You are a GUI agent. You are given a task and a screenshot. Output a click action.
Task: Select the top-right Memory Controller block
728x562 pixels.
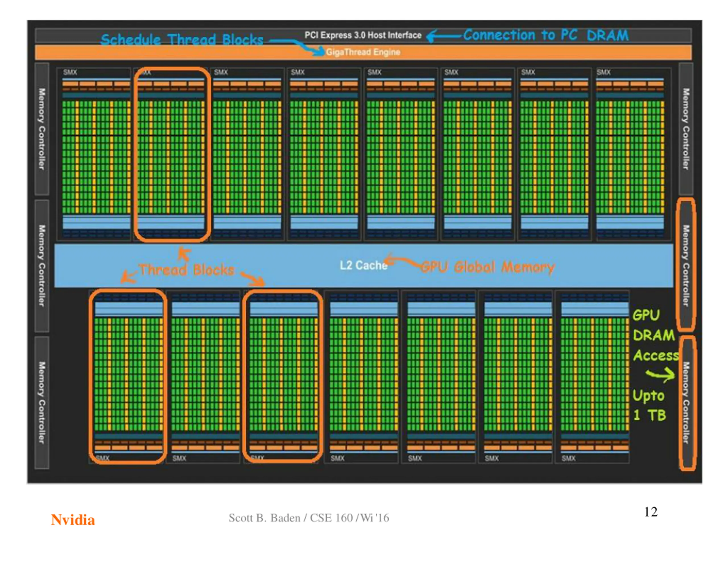[686, 129]
